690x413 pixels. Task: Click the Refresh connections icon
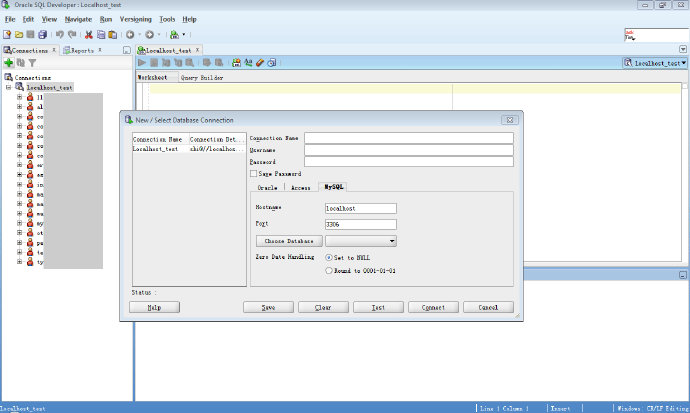[21, 63]
